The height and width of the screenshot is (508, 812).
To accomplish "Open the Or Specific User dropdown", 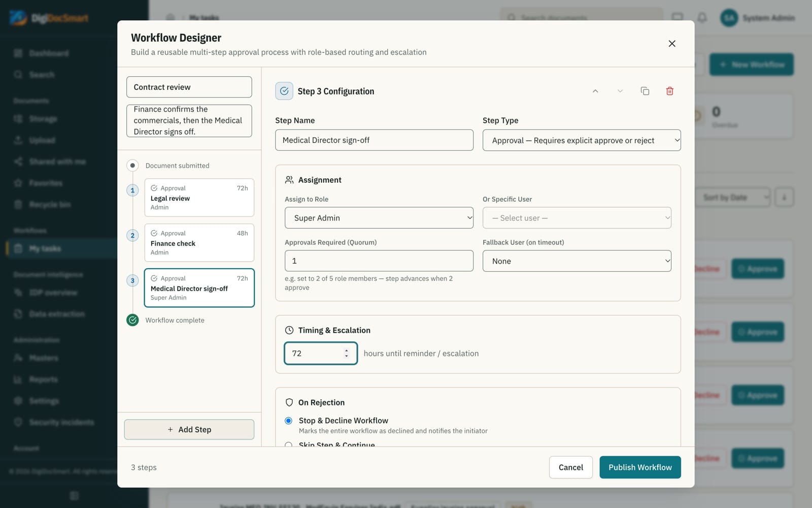I will (577, 218).
